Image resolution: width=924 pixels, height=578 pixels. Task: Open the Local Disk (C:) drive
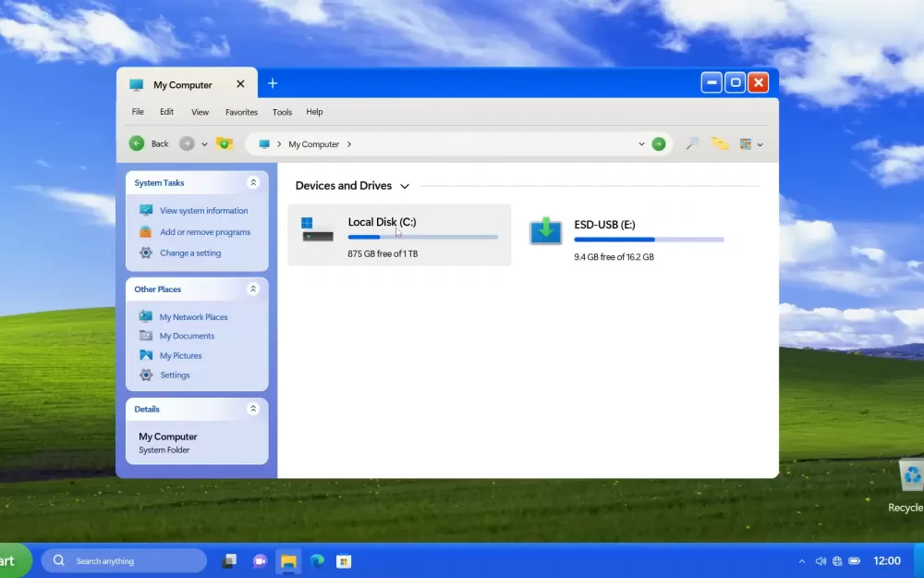399,235
